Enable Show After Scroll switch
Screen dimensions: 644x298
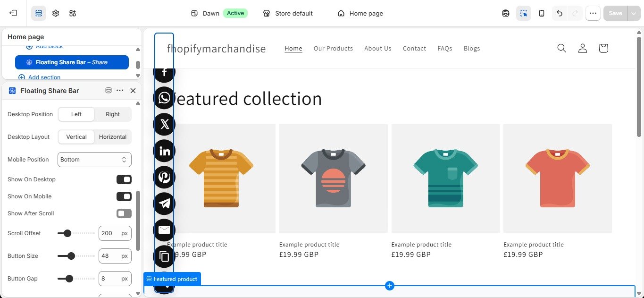(x=124, y=213)
